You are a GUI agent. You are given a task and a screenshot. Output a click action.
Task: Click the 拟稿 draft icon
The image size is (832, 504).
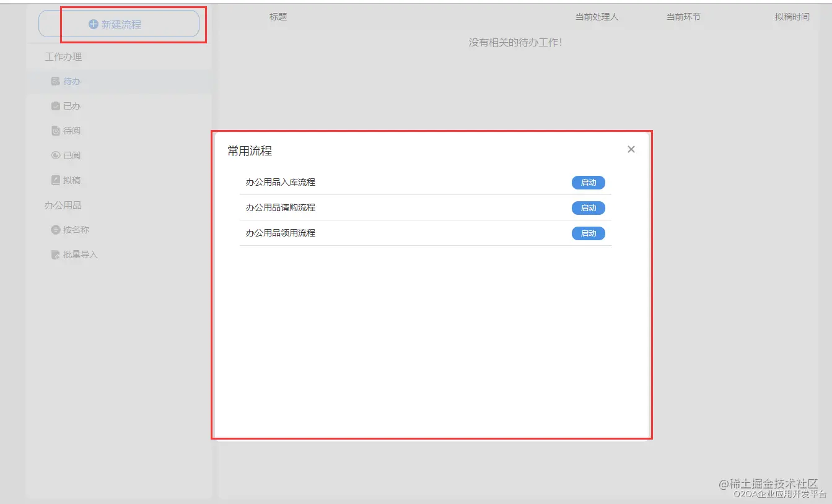point(56,180)
